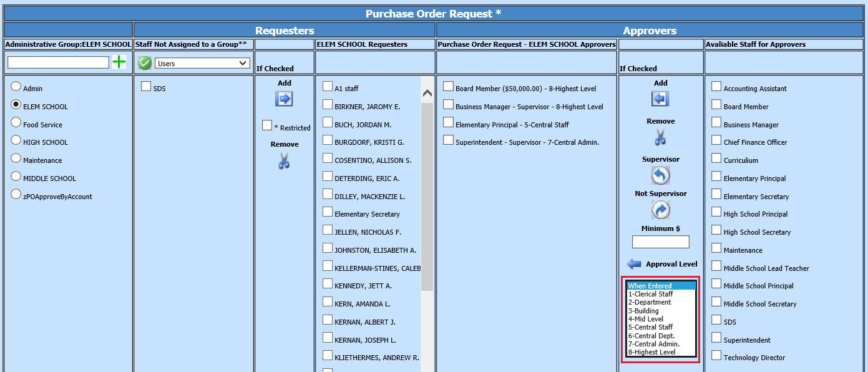Click the Not Supervisor curved arrow icon
This screenshot has height=372, width=868.
point(660,210)
